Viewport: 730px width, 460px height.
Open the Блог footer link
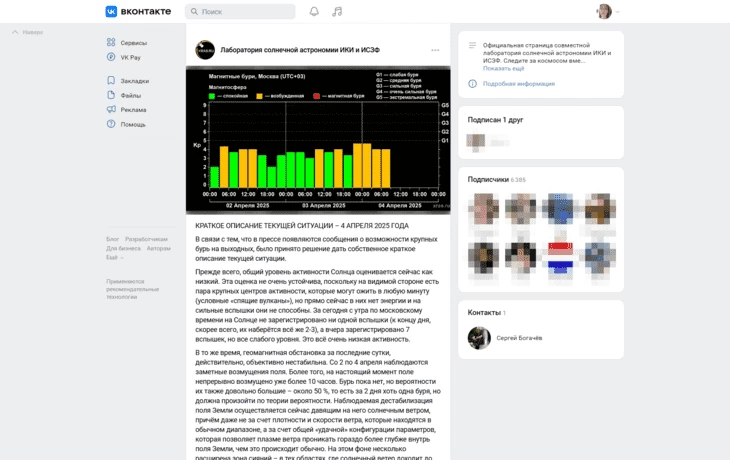[112, 239]
